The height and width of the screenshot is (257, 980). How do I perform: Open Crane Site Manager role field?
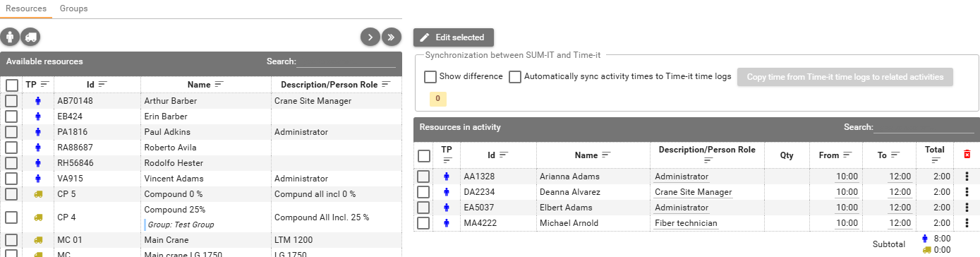point(694,192)
